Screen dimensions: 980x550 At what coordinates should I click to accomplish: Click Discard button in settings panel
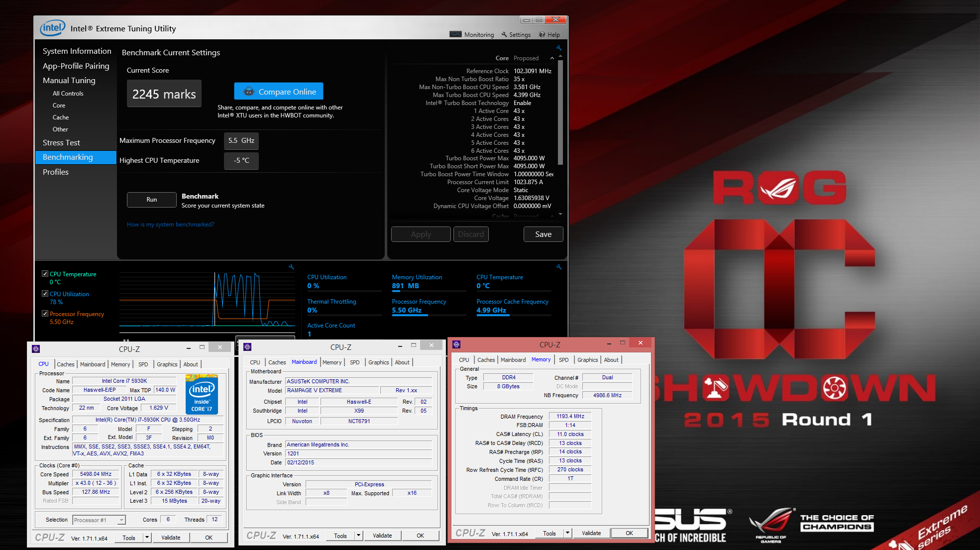click(471, 234)
